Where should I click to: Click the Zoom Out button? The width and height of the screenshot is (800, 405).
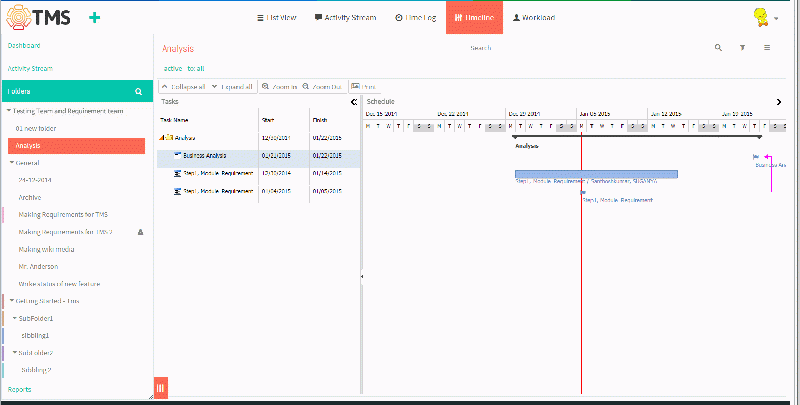322,87
